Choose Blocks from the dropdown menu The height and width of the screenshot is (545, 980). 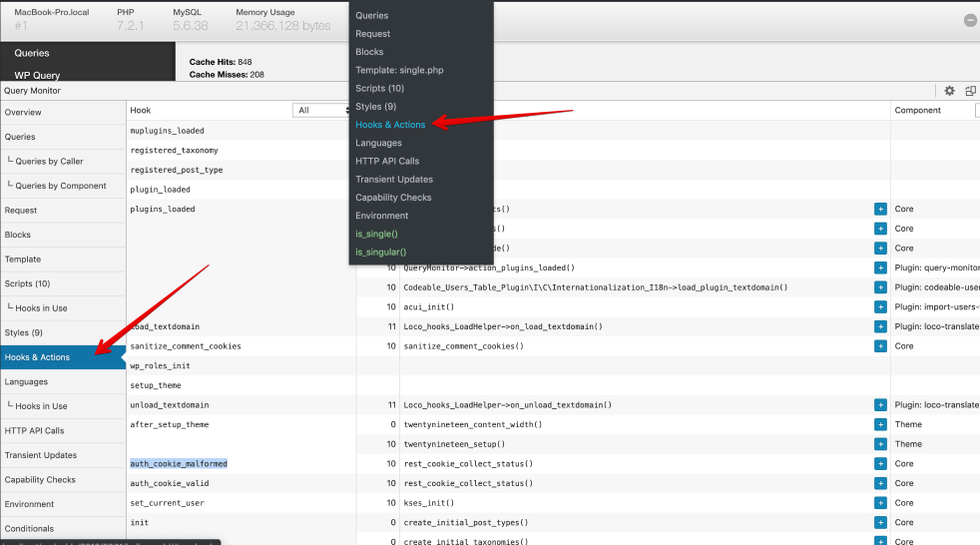[369, 52]
